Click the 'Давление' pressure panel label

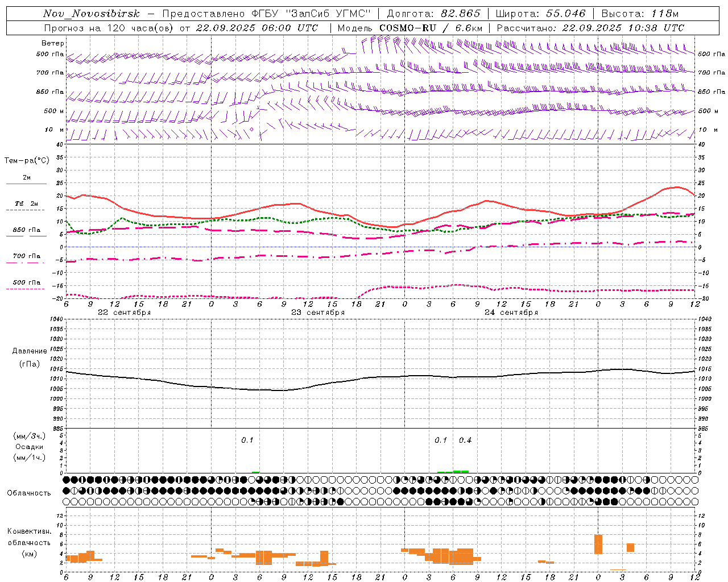(30, 351)
